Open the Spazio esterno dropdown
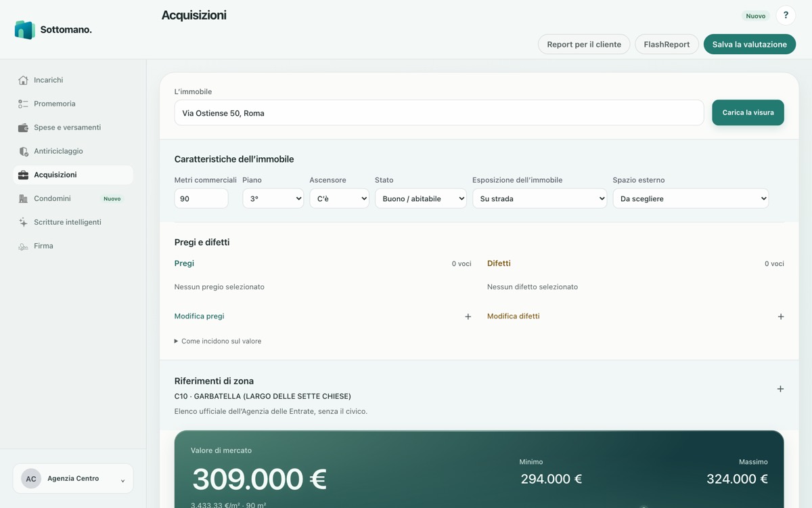The image size is (812, 508). (x=690, y=198)
